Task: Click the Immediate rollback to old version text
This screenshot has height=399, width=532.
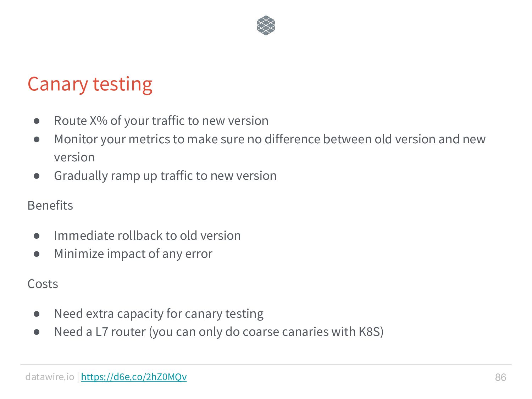Action: coord(148,235)
